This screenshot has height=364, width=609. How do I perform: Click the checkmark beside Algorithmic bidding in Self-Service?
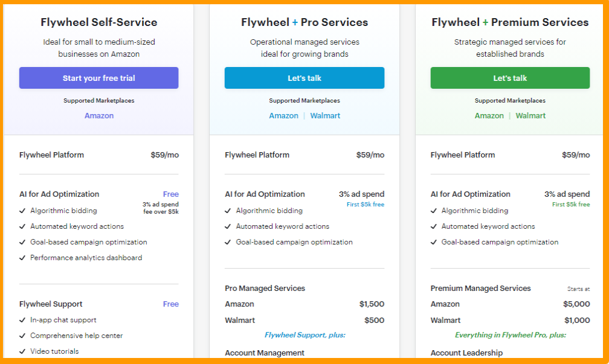[22, 211]
